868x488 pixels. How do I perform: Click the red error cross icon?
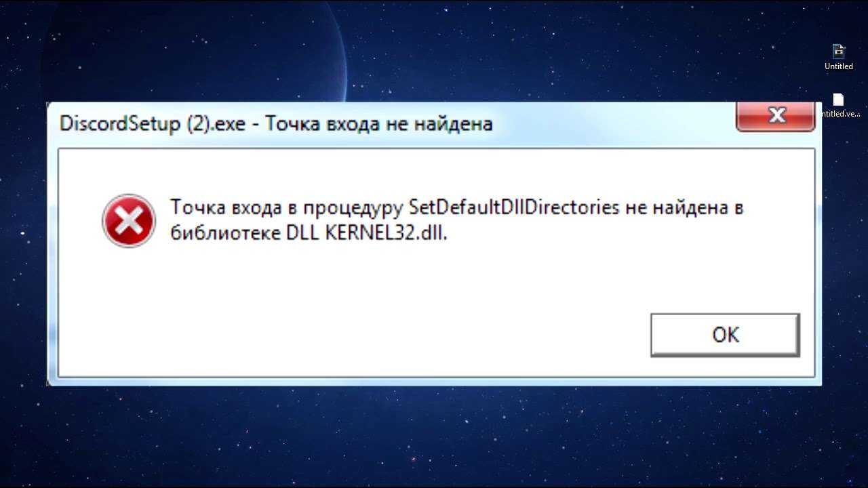129,220
